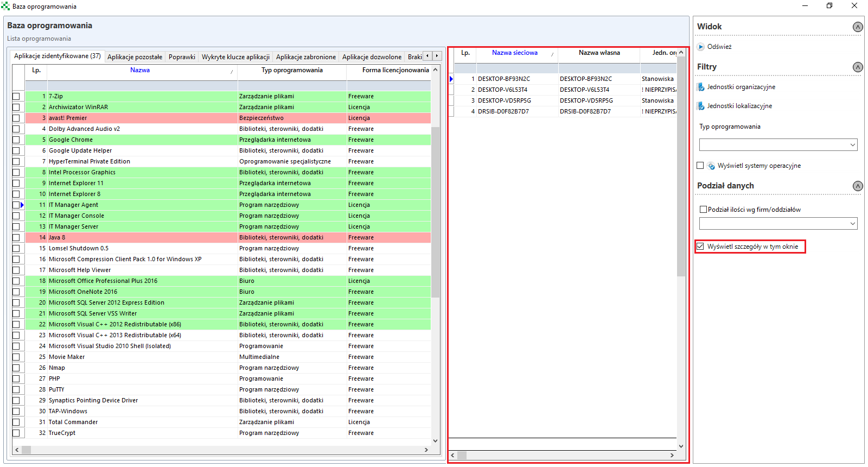Collapse the Podział danych section
The image size is (868, 467).
(858, 186)
